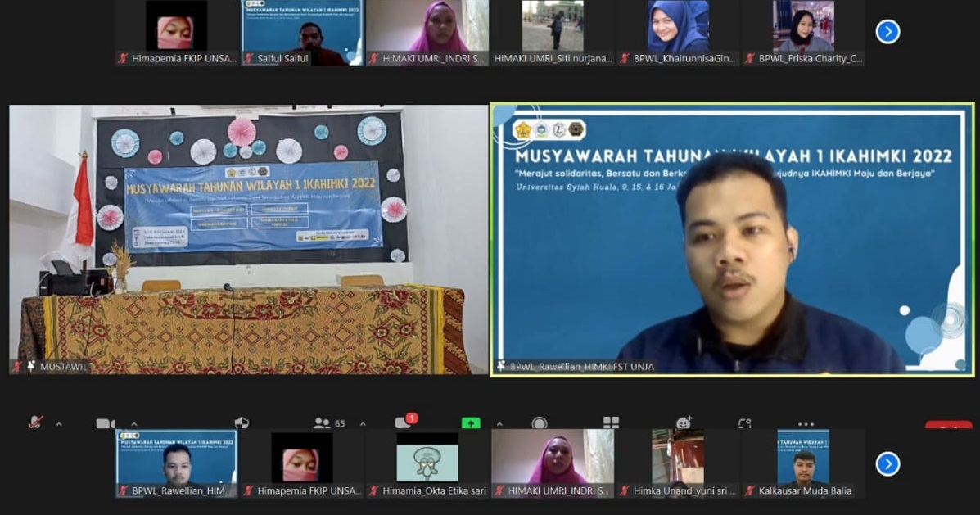Open Chat with the unread message badge
Screen dimensions: 980x515
[x=404, y=423]
